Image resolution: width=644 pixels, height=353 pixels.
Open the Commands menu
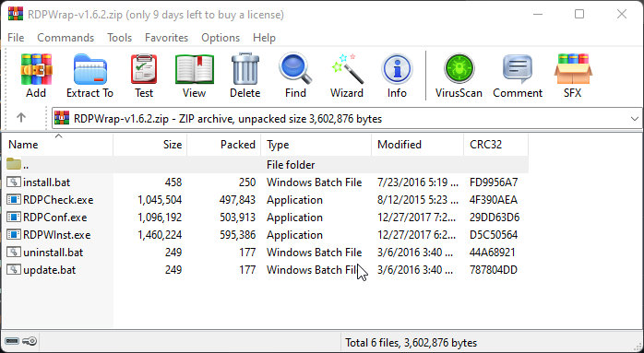point(66,38)
